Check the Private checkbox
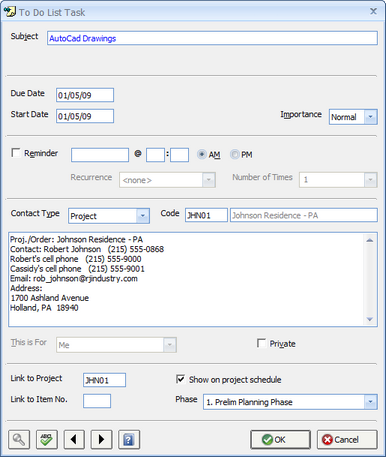Image resolution: width=386 pixels, height=457 pixels. coord(261,343)
